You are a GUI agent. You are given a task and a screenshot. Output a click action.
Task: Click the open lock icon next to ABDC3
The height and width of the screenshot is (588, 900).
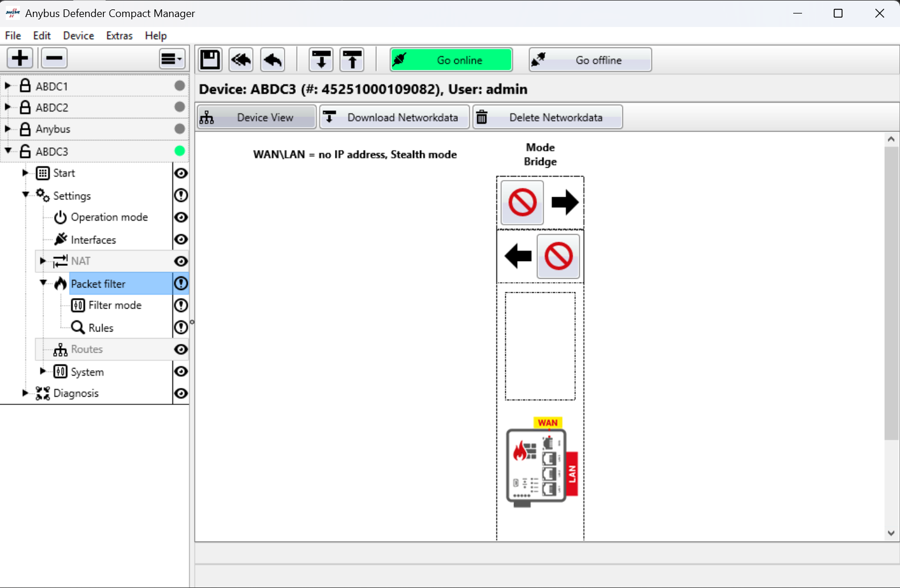(x=25, y=151)
